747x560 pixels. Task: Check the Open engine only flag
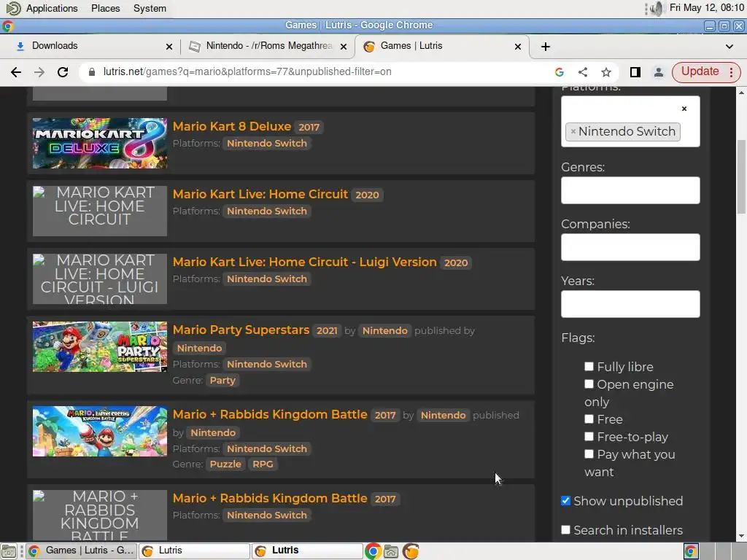(589, 384)
